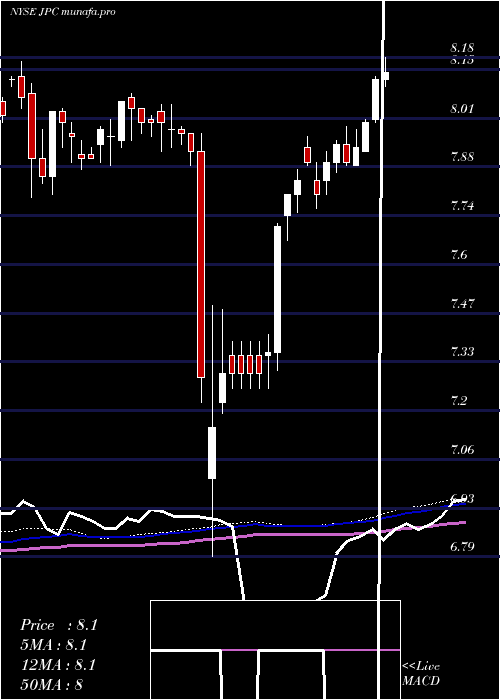Click the last white candlestick near 8.15

click(x=386, y=75)
